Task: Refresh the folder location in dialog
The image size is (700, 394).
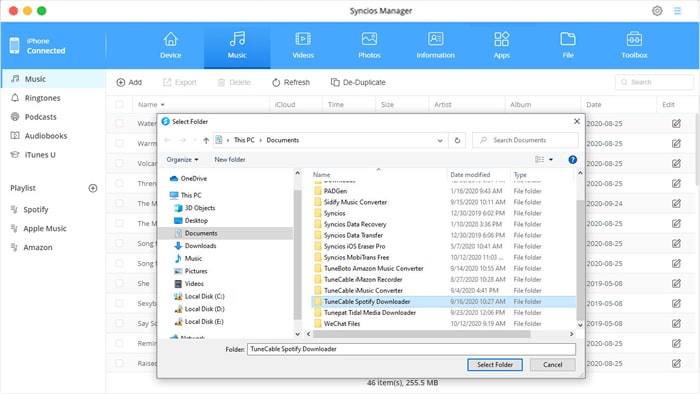Action: [x=457, y=140]
